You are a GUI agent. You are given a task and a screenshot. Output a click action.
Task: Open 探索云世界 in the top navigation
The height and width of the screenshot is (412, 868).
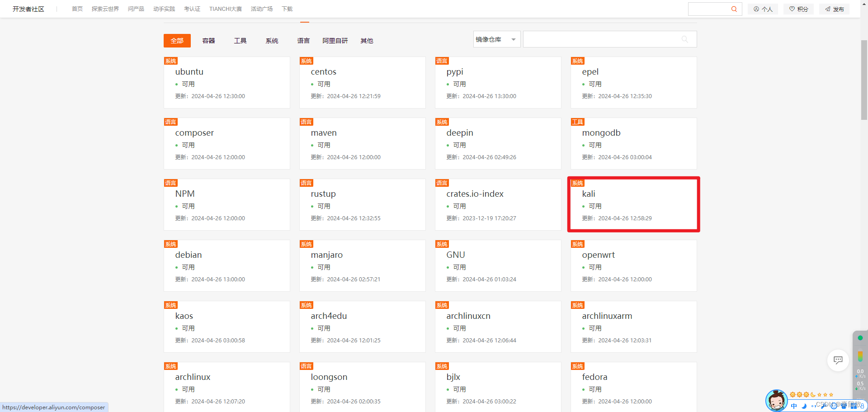[105, 9]
